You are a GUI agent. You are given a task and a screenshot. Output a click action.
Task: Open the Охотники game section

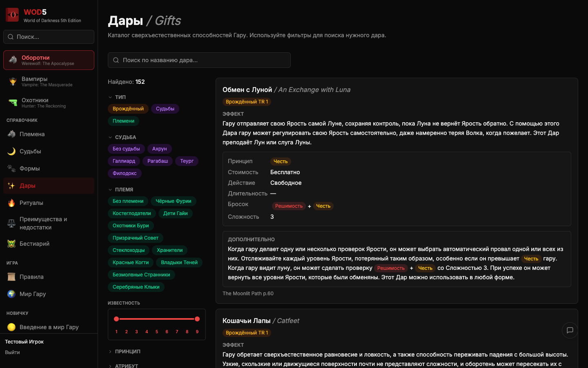click(49, 103)
